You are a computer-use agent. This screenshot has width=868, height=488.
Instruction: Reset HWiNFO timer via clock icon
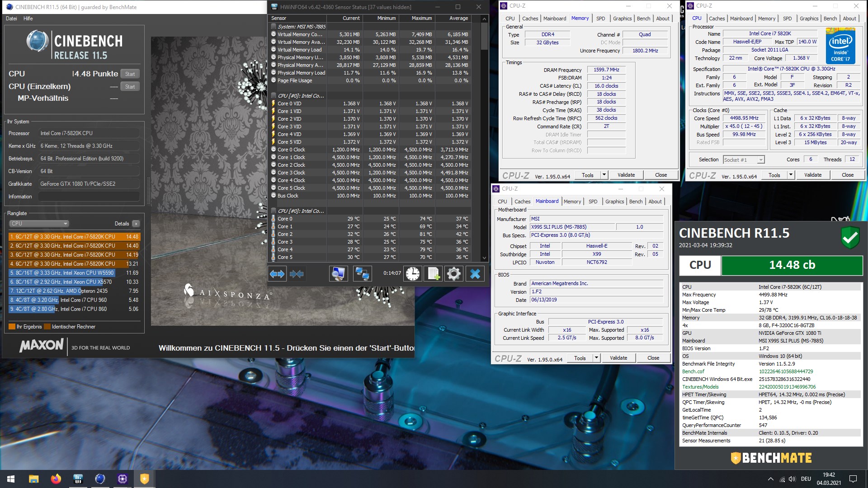pyautogui.click(x=412, y=273)
